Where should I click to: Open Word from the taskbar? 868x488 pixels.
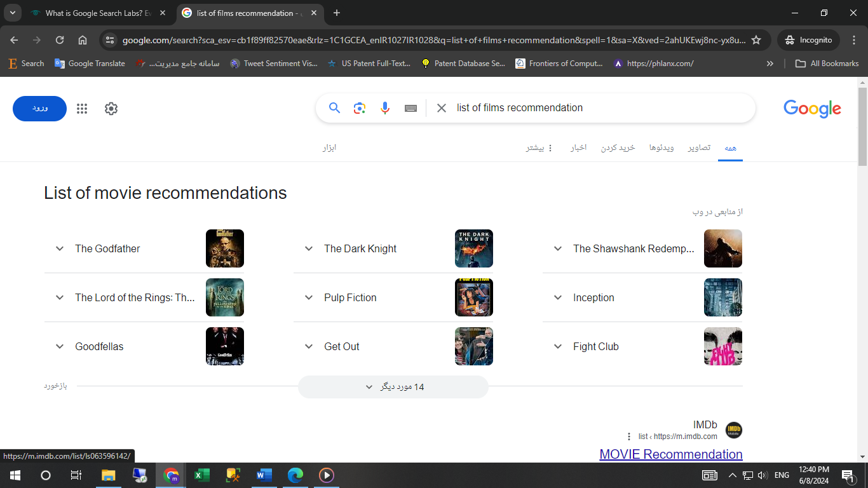click(x=264, y=475)
